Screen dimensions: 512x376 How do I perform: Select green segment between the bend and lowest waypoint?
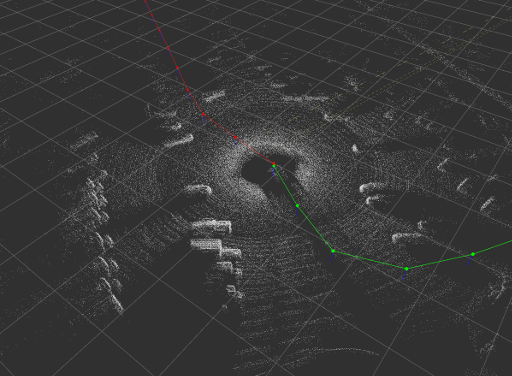pyautogui.click(x=370, y=260)
